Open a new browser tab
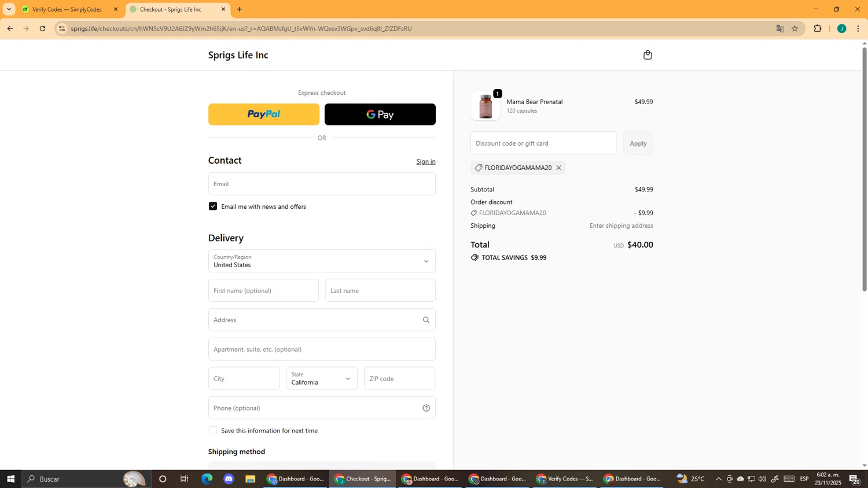868x488 pixels. coord(240,9)
